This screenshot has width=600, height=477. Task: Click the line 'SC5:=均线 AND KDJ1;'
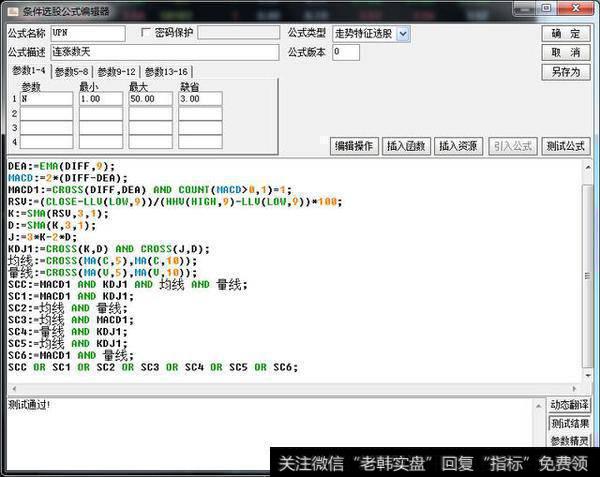68,344
